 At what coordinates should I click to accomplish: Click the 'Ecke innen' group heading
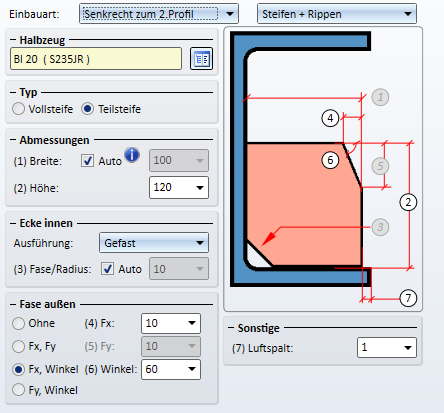pyautogui.click(x=46, y=223)
